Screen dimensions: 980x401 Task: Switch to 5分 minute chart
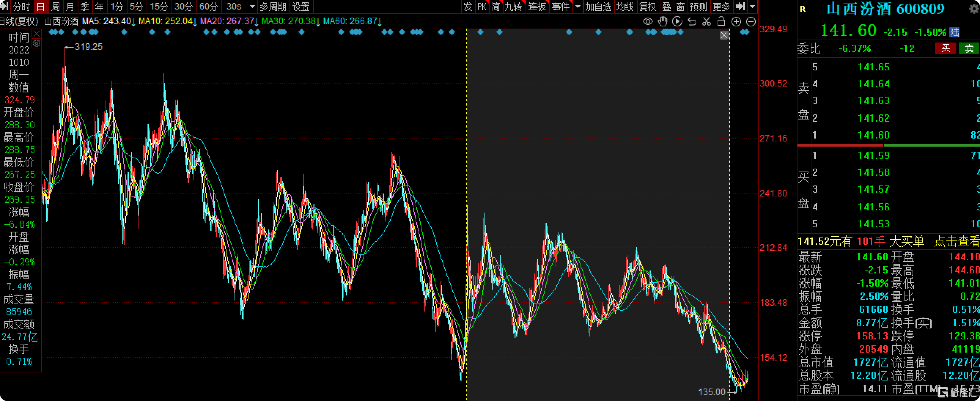136,7
